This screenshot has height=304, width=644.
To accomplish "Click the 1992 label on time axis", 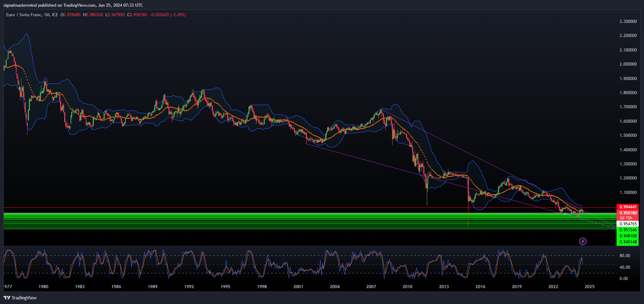I will (x=189, y=287).
